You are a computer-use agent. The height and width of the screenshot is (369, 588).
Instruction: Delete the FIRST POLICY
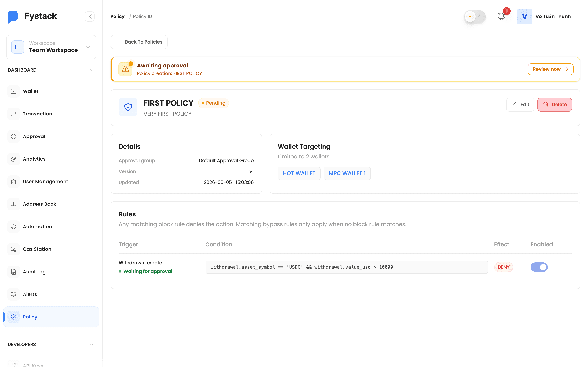(x=555, y=104)
